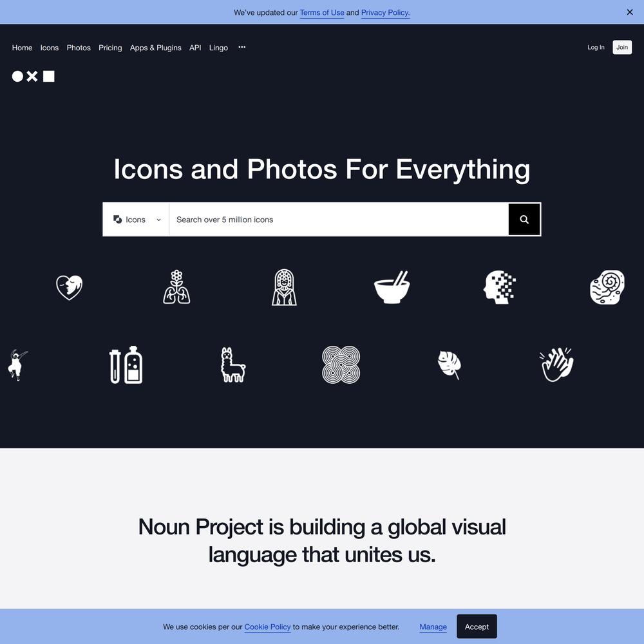Viewport: 644px width, 644px height.
Task: Select the monstera leaf icon
Action: (449, 365)
